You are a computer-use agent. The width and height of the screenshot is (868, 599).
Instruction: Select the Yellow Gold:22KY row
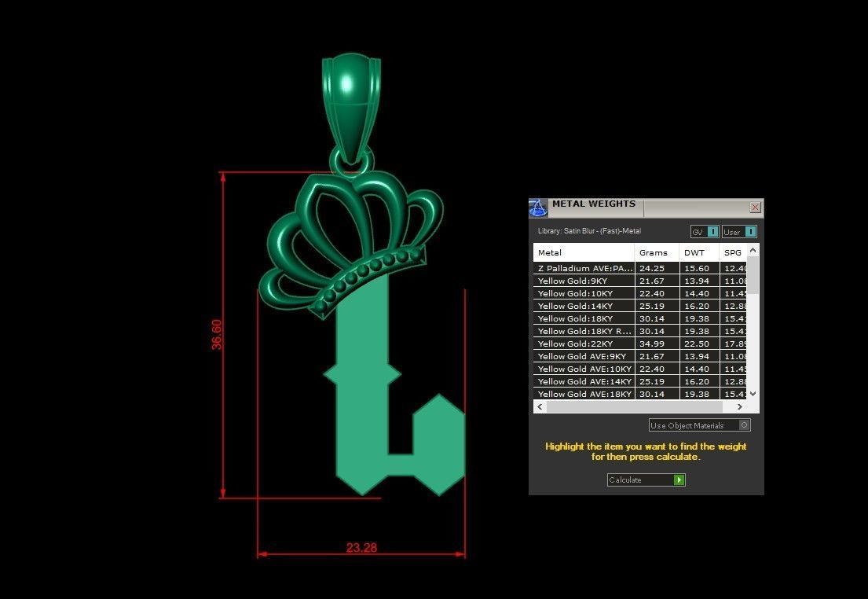pos(640,344)
